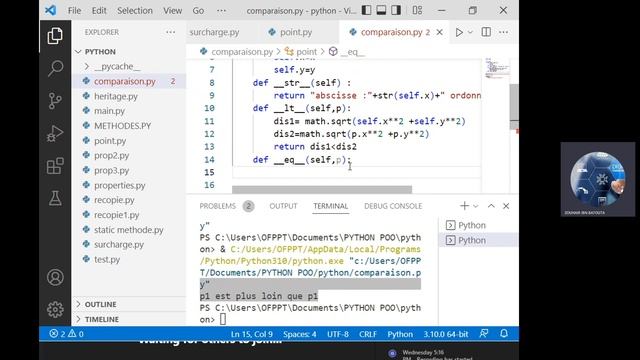
Task: Run the Python file with play button
Action: coord(459,32)
